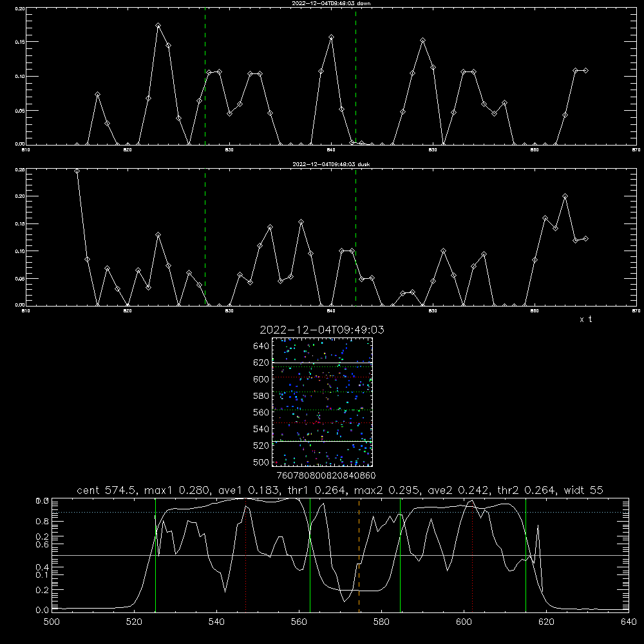
Task: Click scatter image y-axis label 580
Action: [261, 396]
